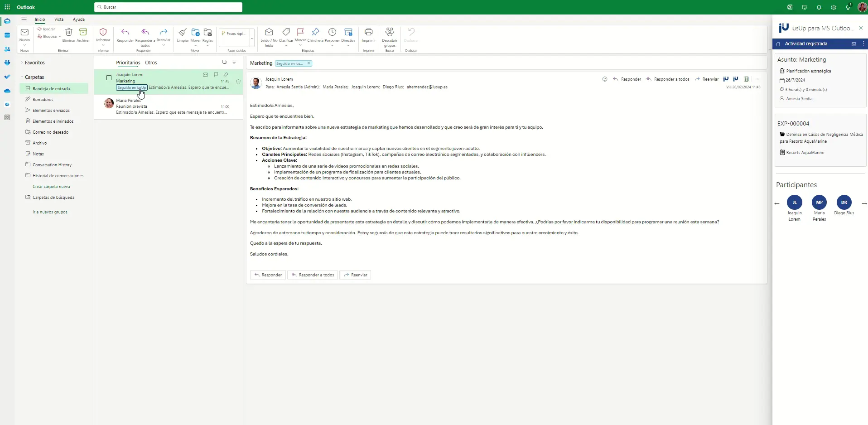Expand the Favoritos section
The height and width of the screenshot is (425, 868).
pyautogui.click(x=22, y=63)
